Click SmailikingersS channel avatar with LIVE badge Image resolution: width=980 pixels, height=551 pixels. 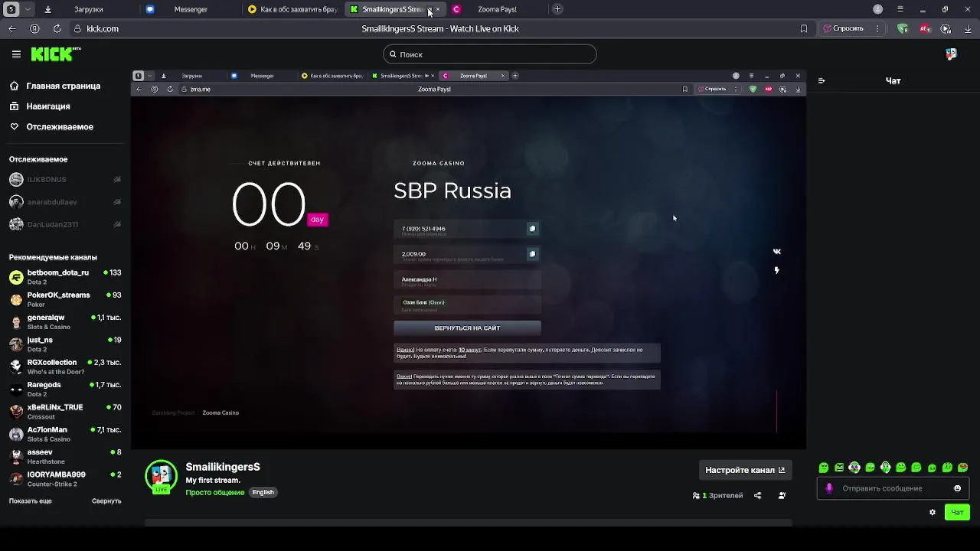[161, 476]
